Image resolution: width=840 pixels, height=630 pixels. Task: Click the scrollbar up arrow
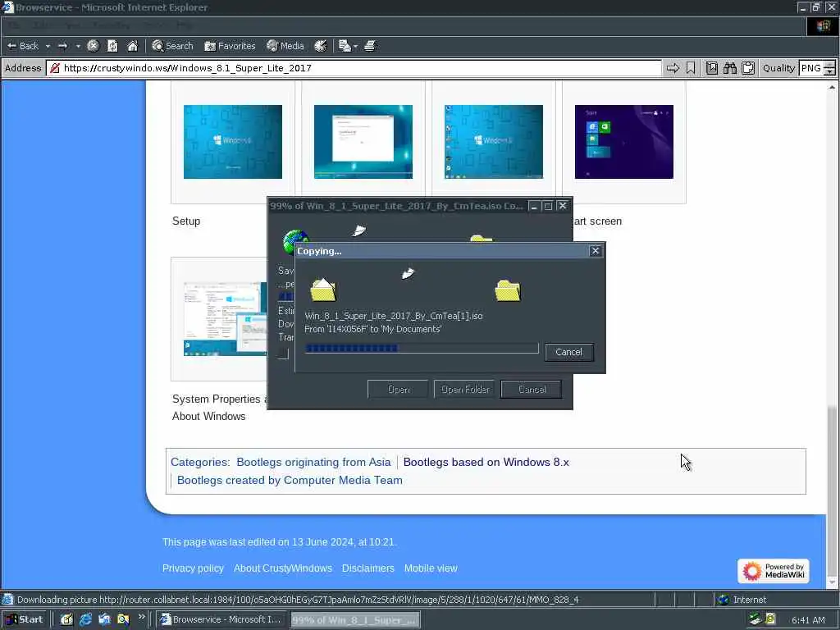tap(832, 87)
